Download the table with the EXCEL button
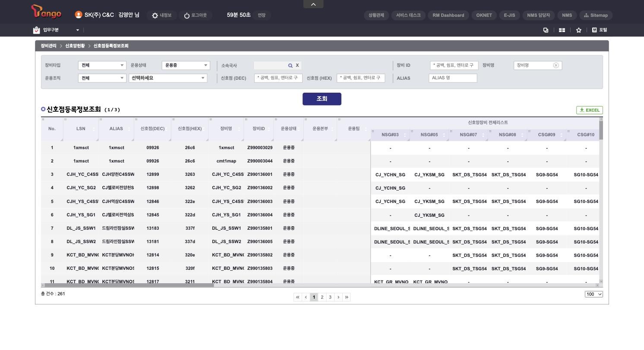Viewport: 644px width, 350px height. pos(590,110)
